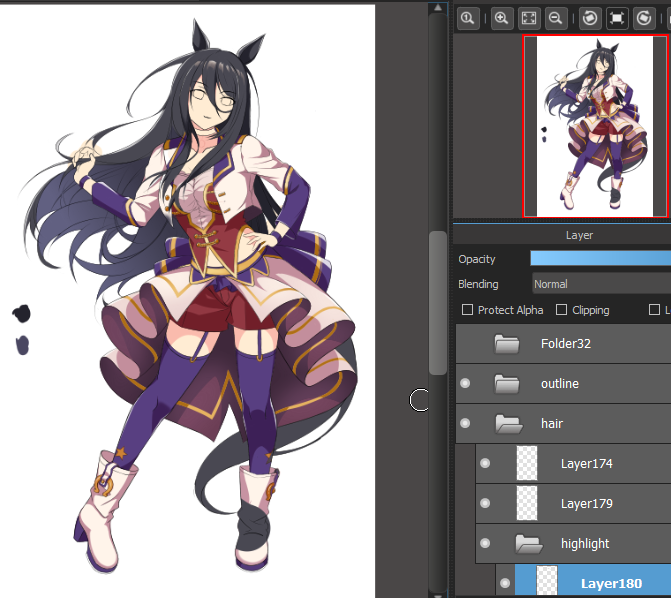Screen dimensions: 671x598
Task: Select the Layer179 name
Action: 586,503
